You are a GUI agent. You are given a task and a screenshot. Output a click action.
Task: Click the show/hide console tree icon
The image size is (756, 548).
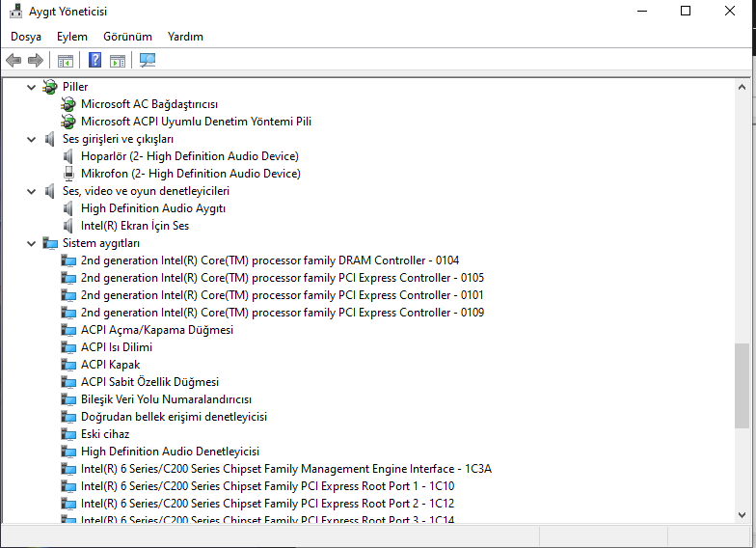point(66,61)
